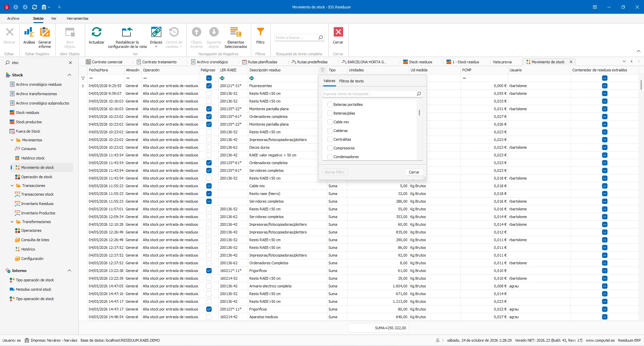Check the Cable mix filter value
This screenshot has width=644, height=346.
pos(330,122)
